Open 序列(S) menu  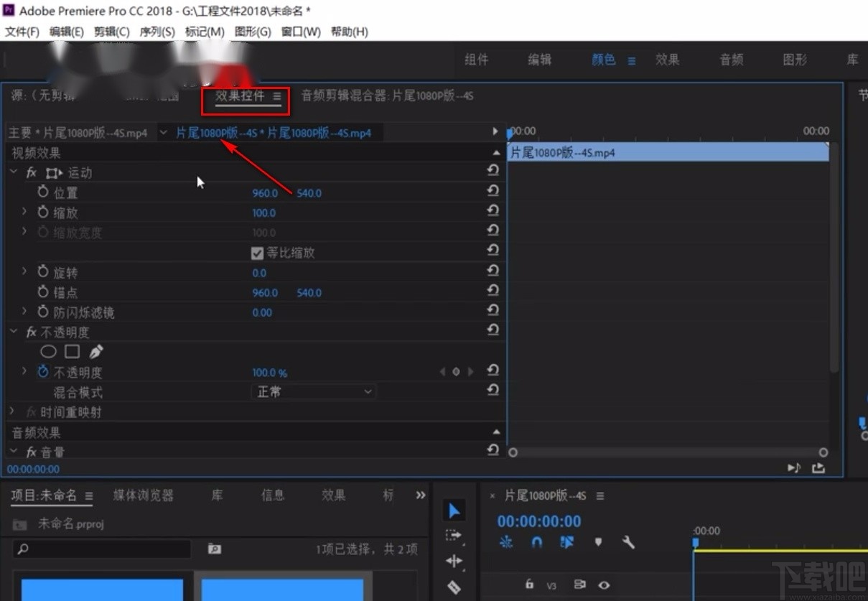157,32
